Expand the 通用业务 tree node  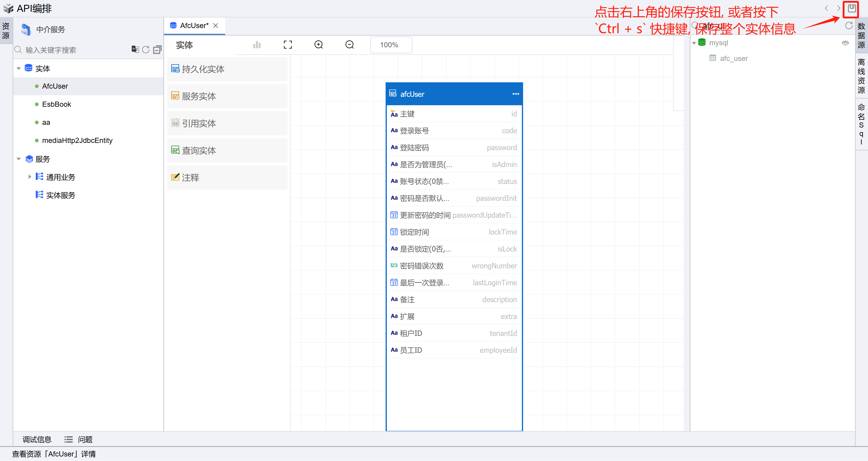tap(30, 177)
